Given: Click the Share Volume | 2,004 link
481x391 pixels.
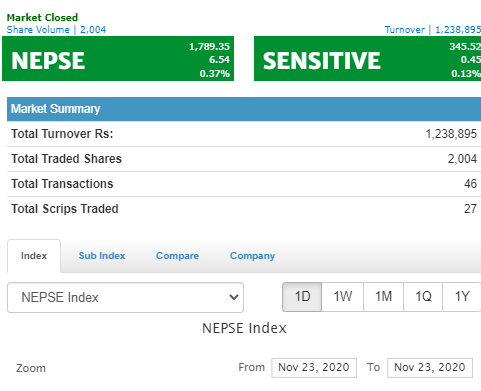Looking at the screenshot, I should (56, 30).
